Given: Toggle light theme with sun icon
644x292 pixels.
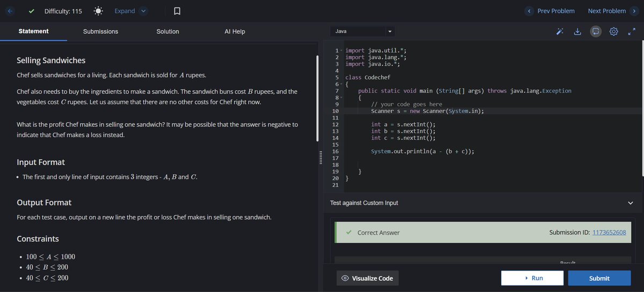Looking at the screenshot, I should pyautogui.click(x=98, y=11).
